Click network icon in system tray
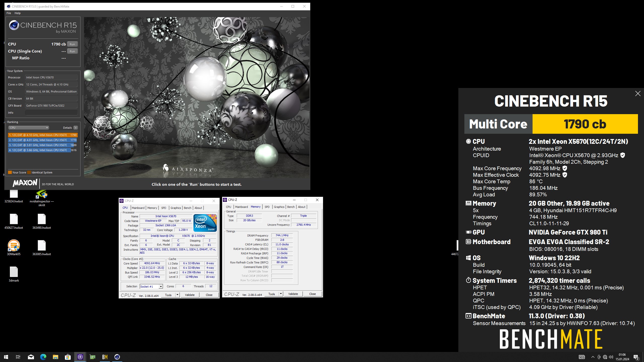Viewport: 644px width, 362px height. (x=605, y=357)
